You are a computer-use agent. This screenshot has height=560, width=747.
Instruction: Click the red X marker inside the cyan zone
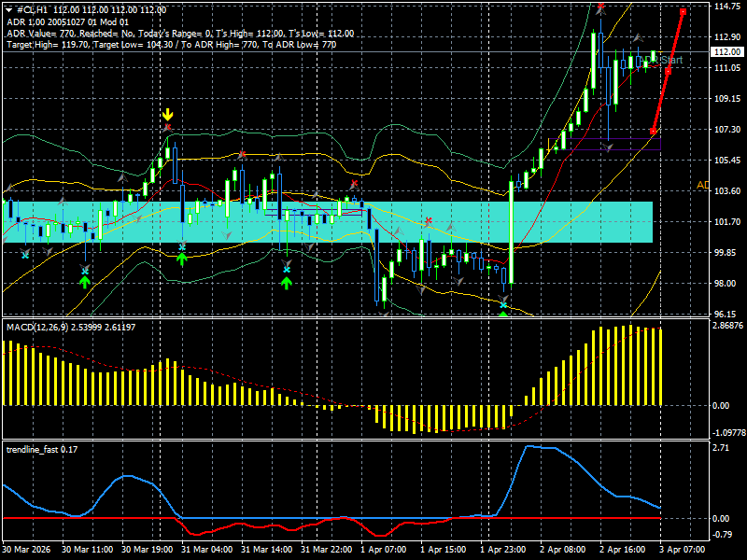click(x=429, y=221)
